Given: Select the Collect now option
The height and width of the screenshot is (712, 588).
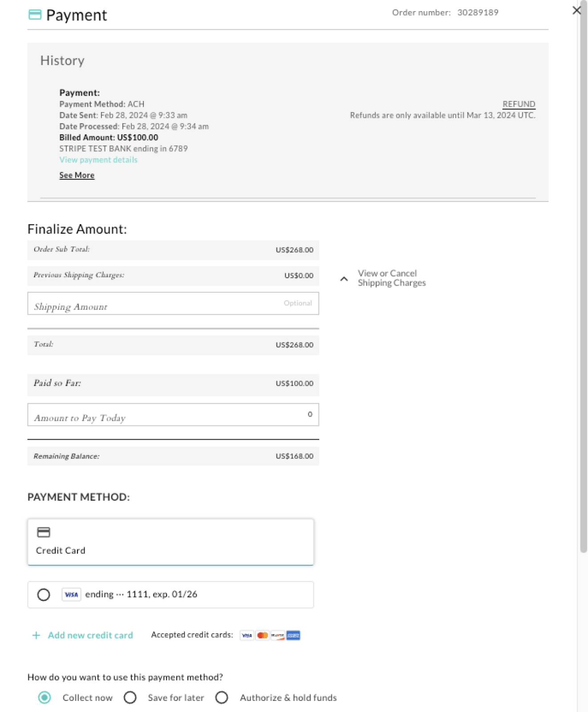Looking at the screenshot, I should pos(45,698).
